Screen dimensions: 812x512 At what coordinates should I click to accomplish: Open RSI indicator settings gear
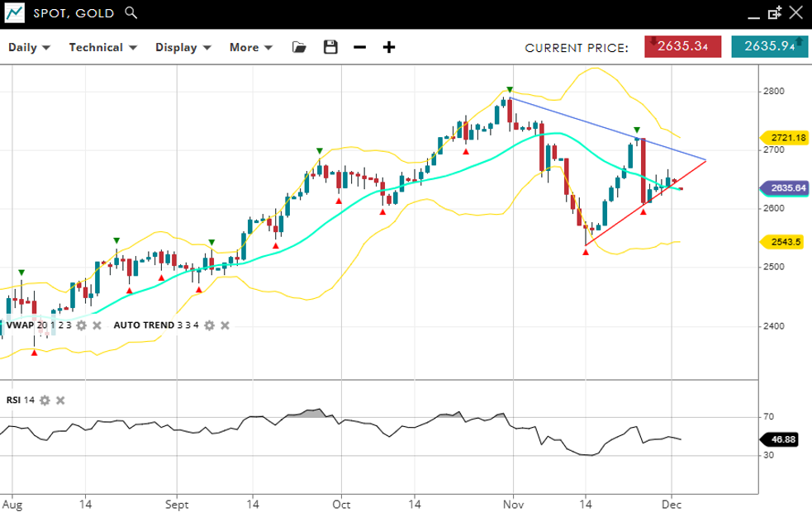coord(45,401)
